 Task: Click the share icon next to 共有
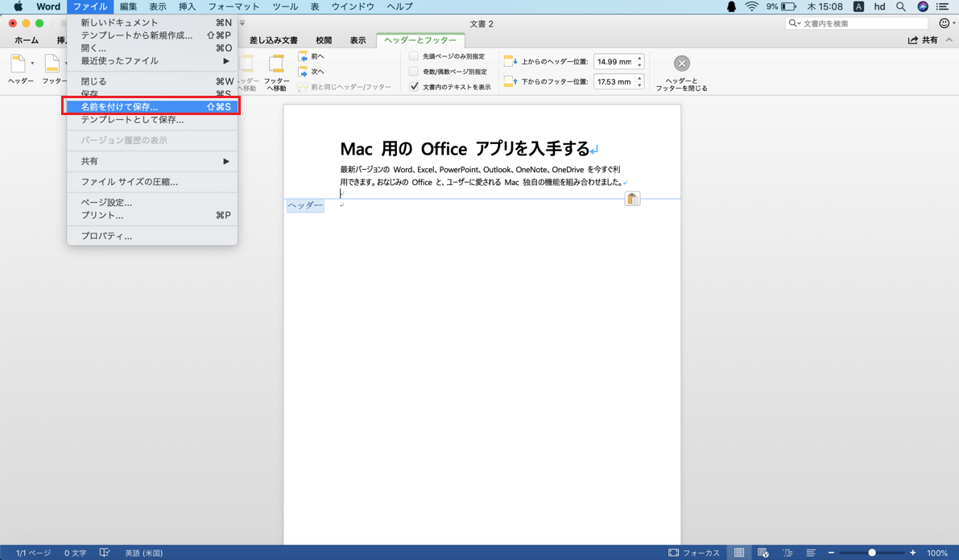pos(913,39)
